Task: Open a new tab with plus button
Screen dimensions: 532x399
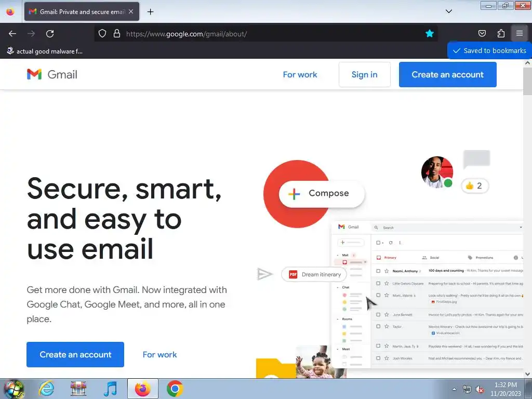Action: [x=150, y=11]
